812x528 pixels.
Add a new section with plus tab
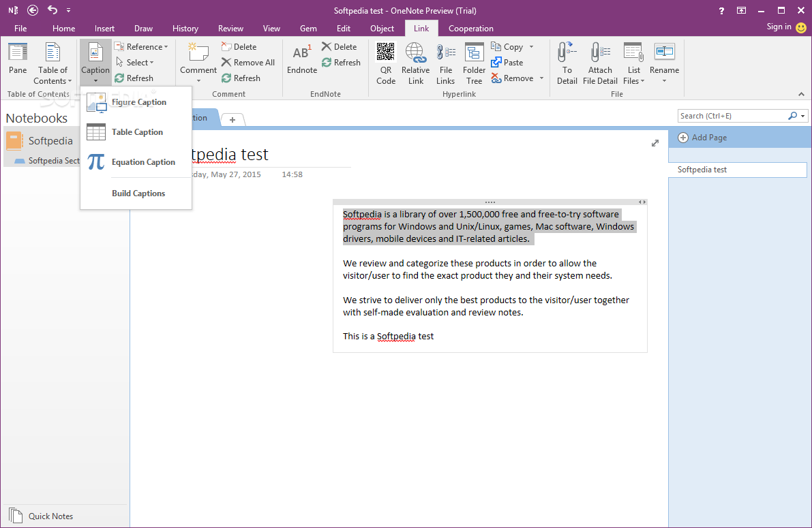pyautogui.click(x=232, y=120)
